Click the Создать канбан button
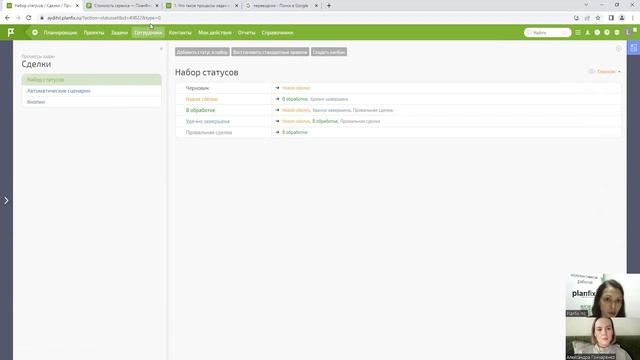 click(x=329, y=52)
